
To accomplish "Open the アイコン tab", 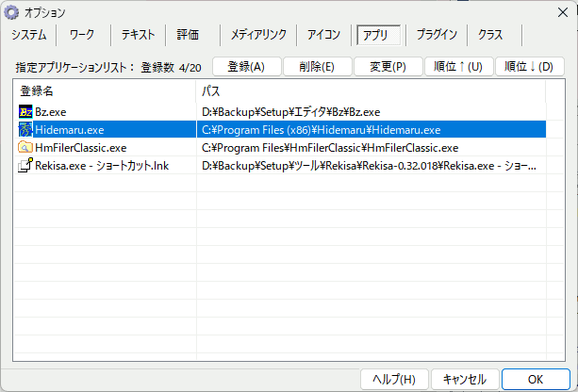I will [x=323, y=35].
